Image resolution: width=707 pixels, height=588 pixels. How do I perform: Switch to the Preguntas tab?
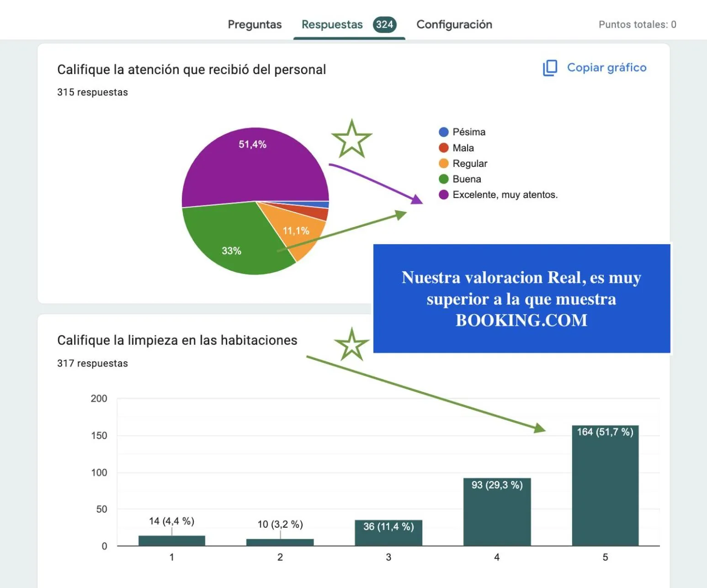[255, 25]
